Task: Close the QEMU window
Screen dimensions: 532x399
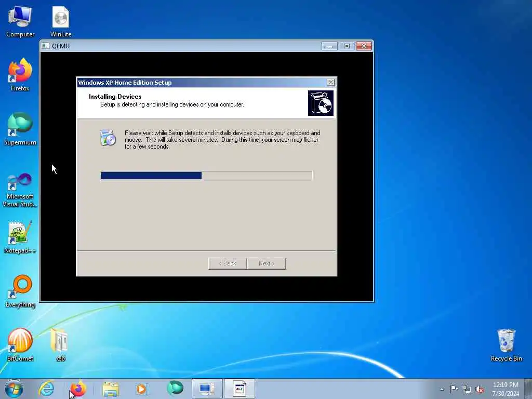Action: click(364, 46)
